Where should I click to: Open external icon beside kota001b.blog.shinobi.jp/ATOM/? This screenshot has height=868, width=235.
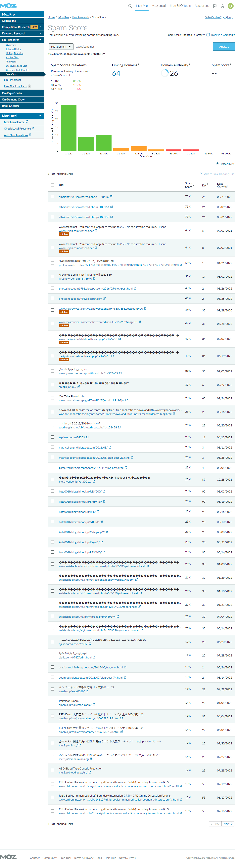[x=102, y=522]
